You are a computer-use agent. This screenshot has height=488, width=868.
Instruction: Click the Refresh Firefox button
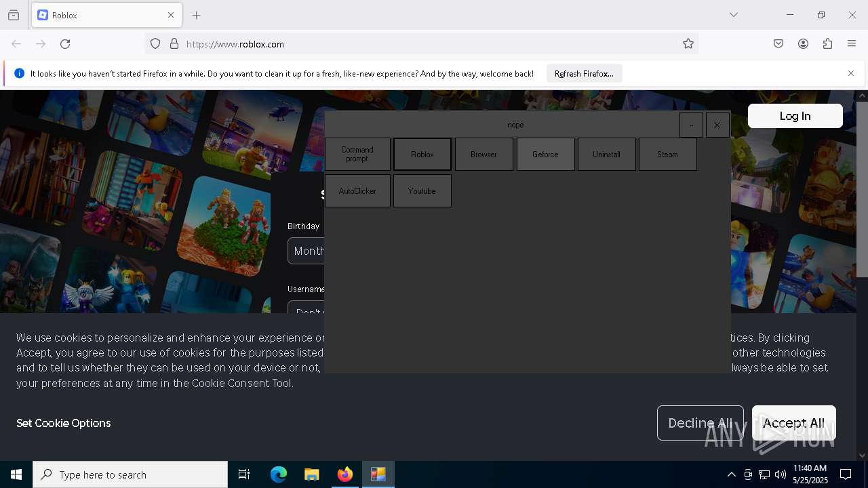click(584, 73)
